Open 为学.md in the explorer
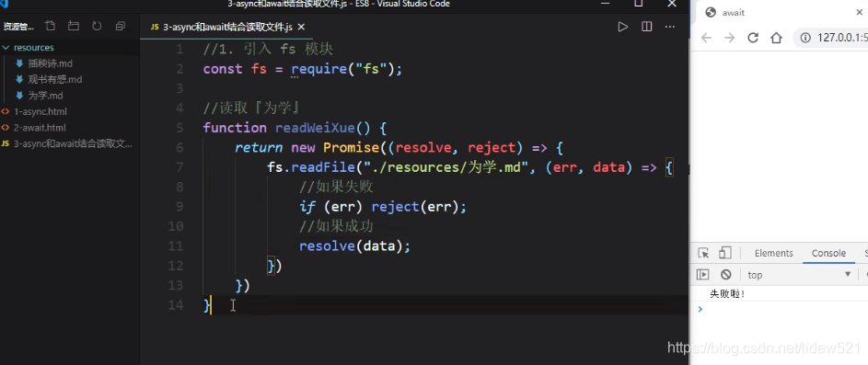868x365 pixels. [45, 96]
